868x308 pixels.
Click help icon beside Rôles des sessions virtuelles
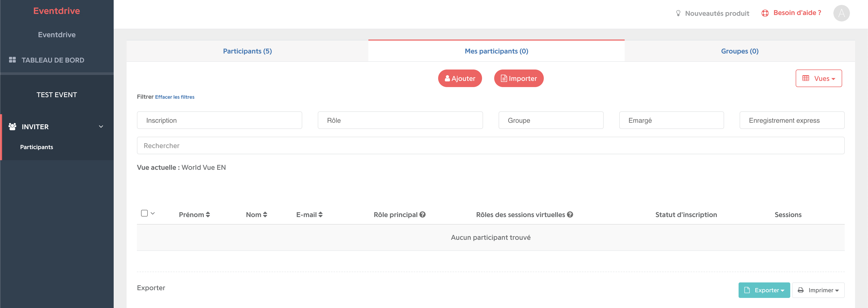[x=570, y=214]
